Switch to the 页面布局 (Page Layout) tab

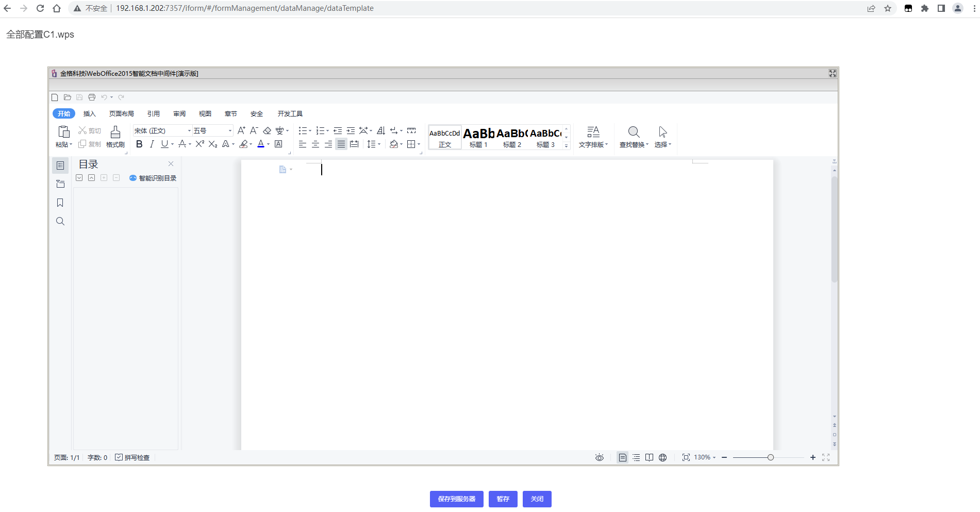(122, 114)
